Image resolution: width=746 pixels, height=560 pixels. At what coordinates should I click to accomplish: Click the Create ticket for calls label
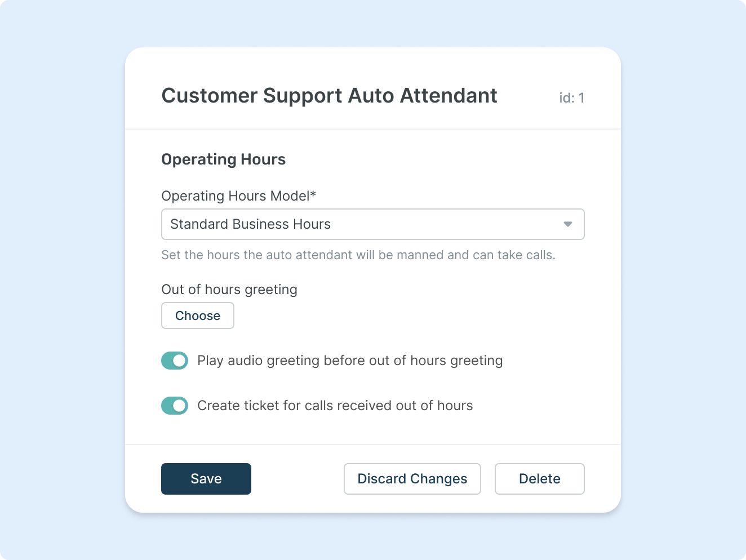click(335, 406)
